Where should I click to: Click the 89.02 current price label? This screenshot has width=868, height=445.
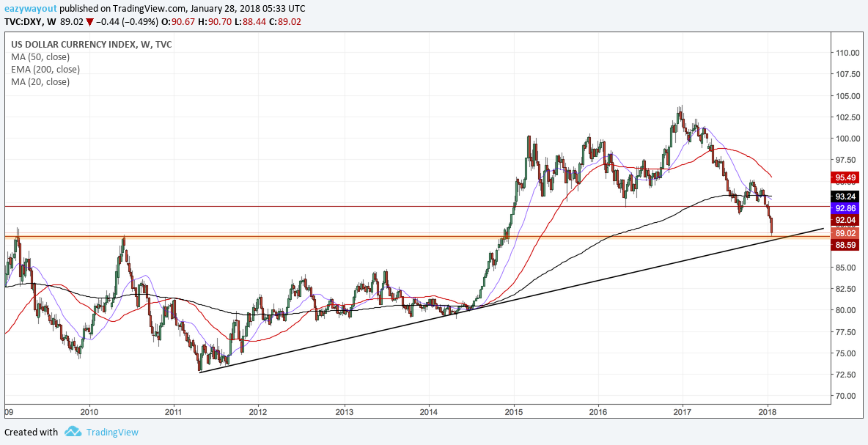point(846,234)
